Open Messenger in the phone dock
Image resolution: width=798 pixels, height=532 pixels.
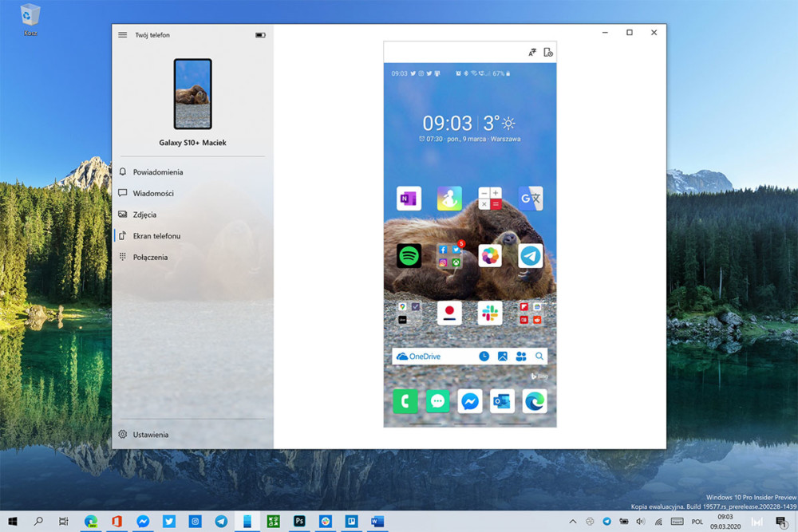tap(470, 401)
